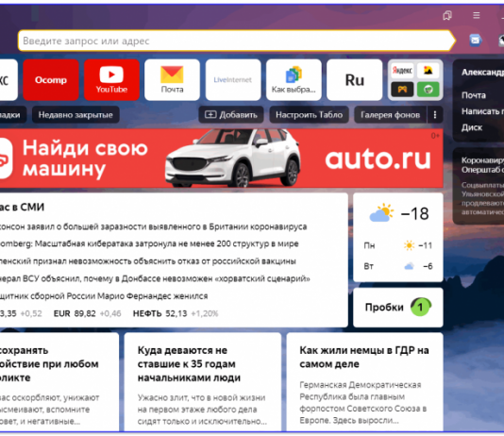Click the current weather cloud-sun icon
The height and width of the screenshot is (436, 504).
[381, 212]
